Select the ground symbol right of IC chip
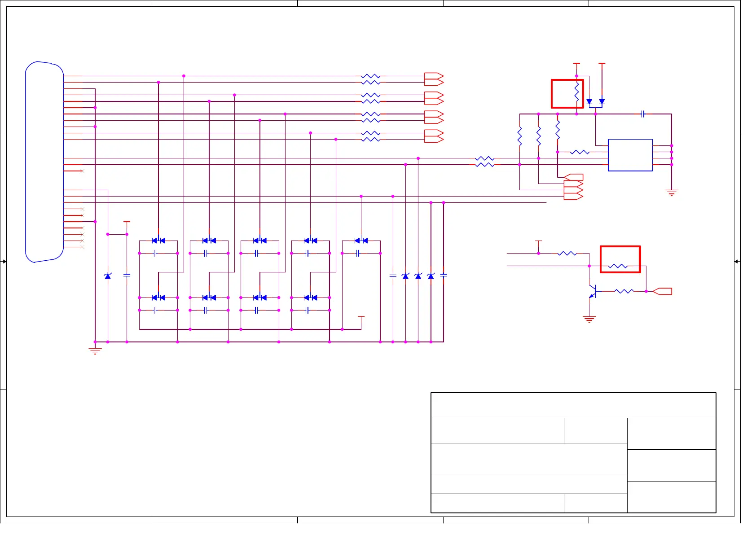Image resolution: width=756 pixels, height=534 pixels. [671, 193]
